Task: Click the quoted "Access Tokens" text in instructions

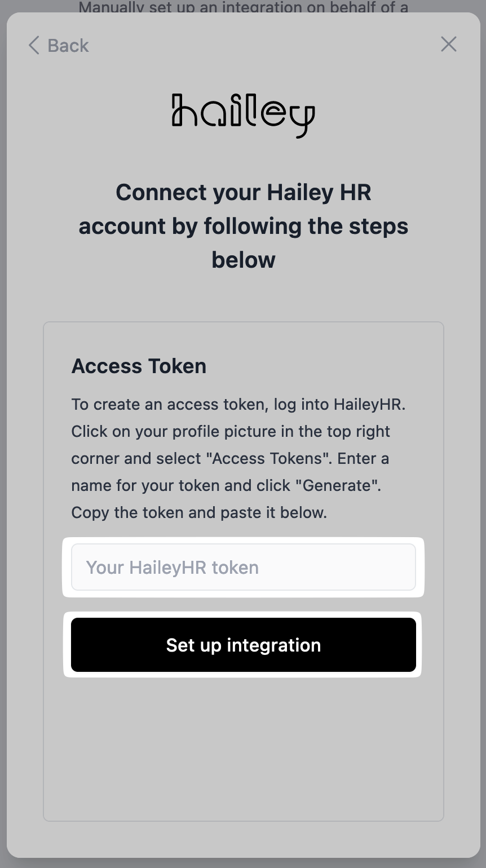Action: tap(270, 459)
